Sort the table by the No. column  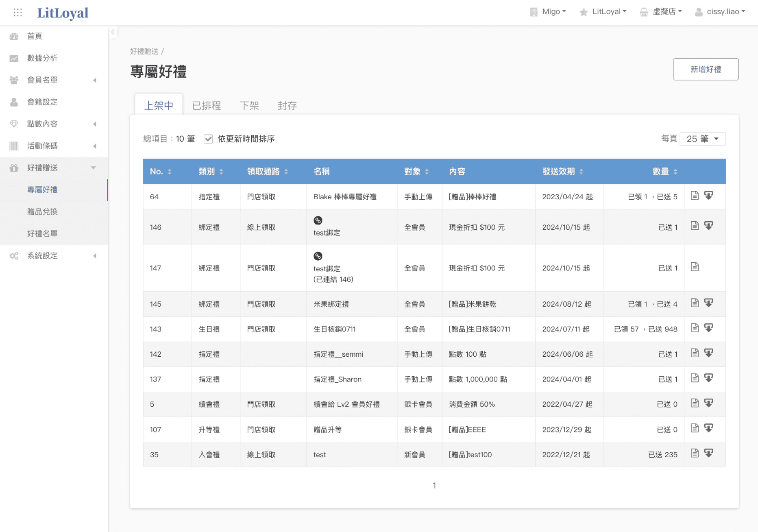(x=161, y=172)
